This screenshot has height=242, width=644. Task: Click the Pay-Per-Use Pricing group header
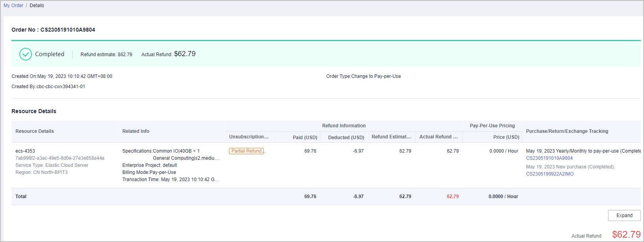click(x=492, y=126)
